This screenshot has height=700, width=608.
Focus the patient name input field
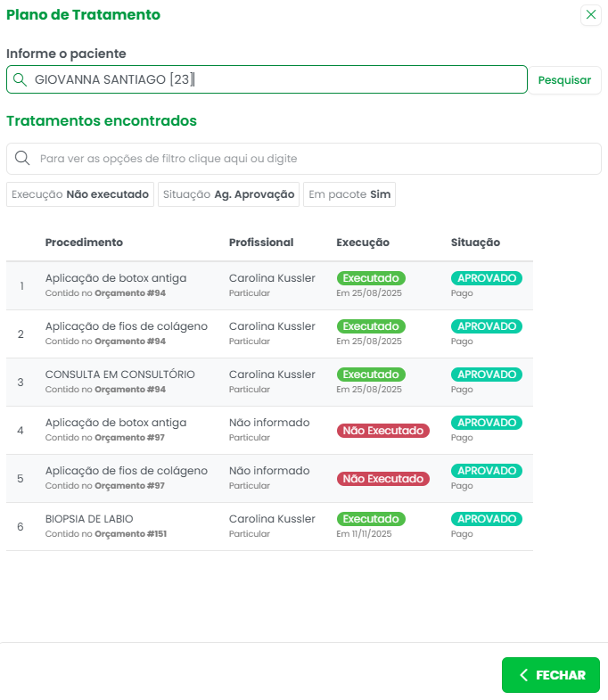267,80
